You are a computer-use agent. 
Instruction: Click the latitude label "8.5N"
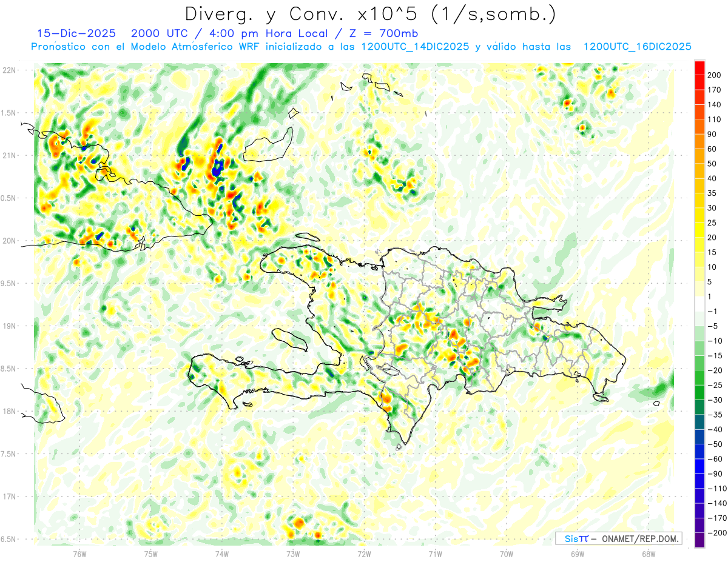coord(8,369)
